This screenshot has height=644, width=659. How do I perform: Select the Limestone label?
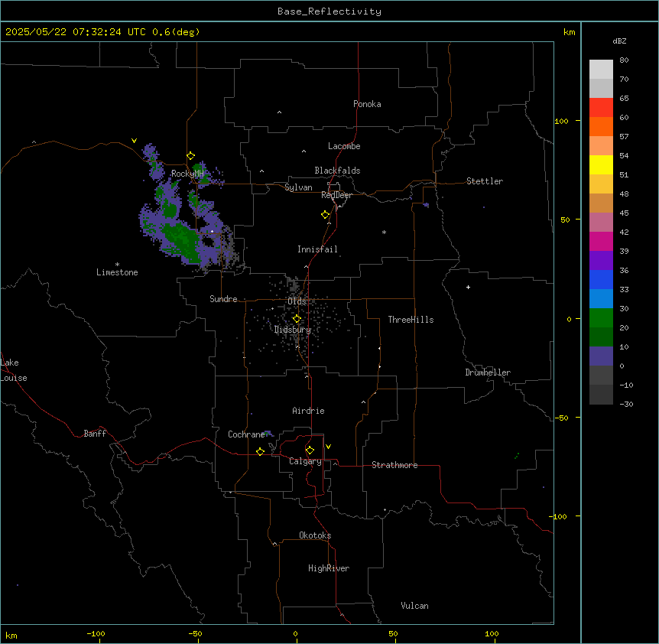click(x=117, y=272)
